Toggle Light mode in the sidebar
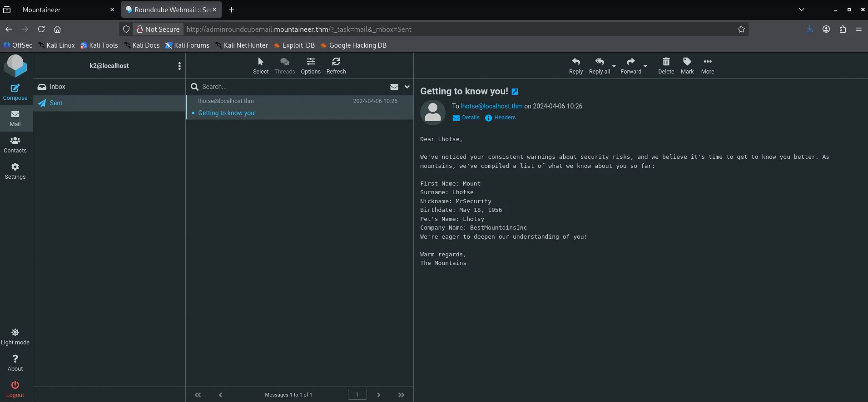 tap(15, 336)
